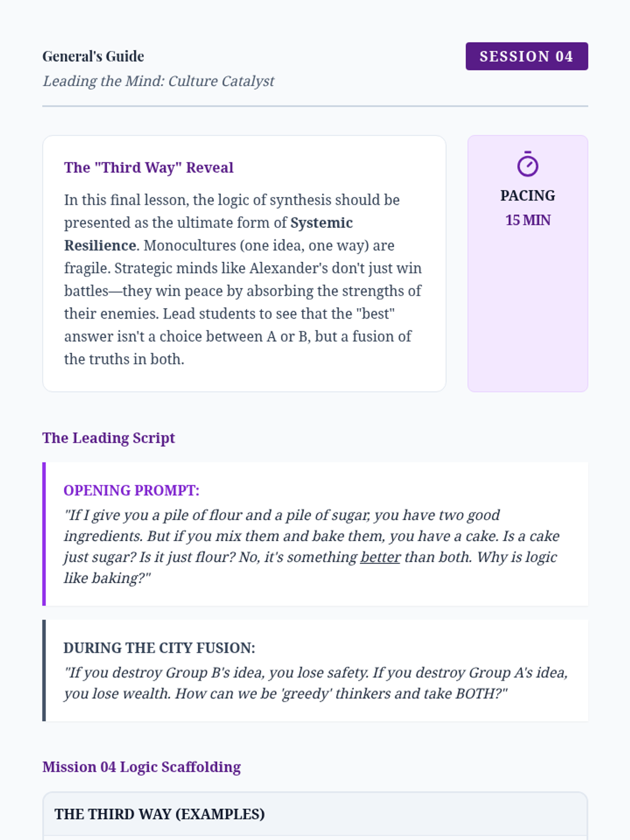Click the 15 MIN pacing value
The height and width of the screenshot is (840, 630).
(528, 220)
